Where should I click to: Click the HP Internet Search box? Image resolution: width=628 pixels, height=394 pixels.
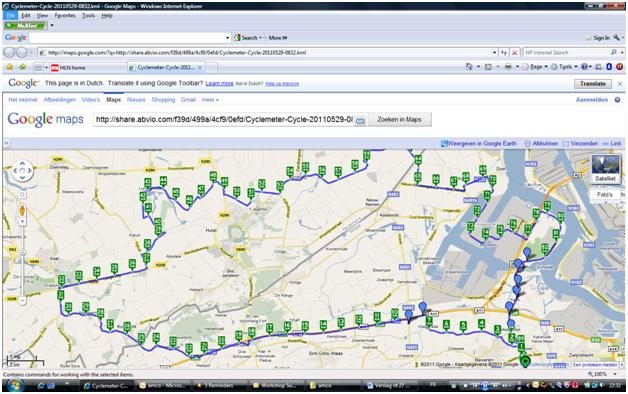pos(566,52)
